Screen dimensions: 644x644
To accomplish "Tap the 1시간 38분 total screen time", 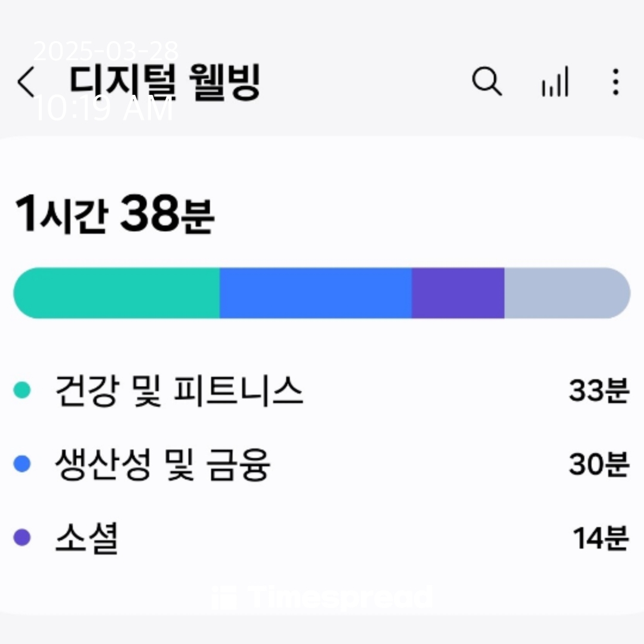I will 114,213.
